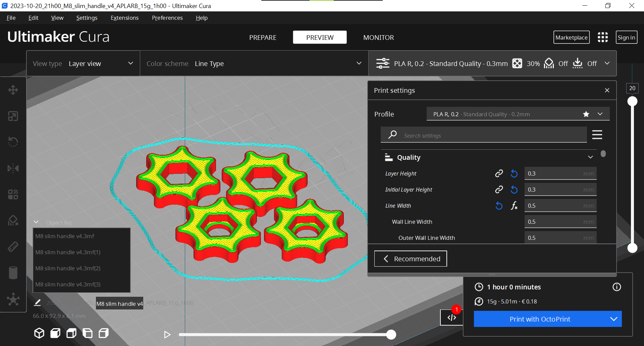The width and height of the screenshot is (644, 346).
Task: Click the layer slider handle at 20
Action: click(x=632, y=101)
